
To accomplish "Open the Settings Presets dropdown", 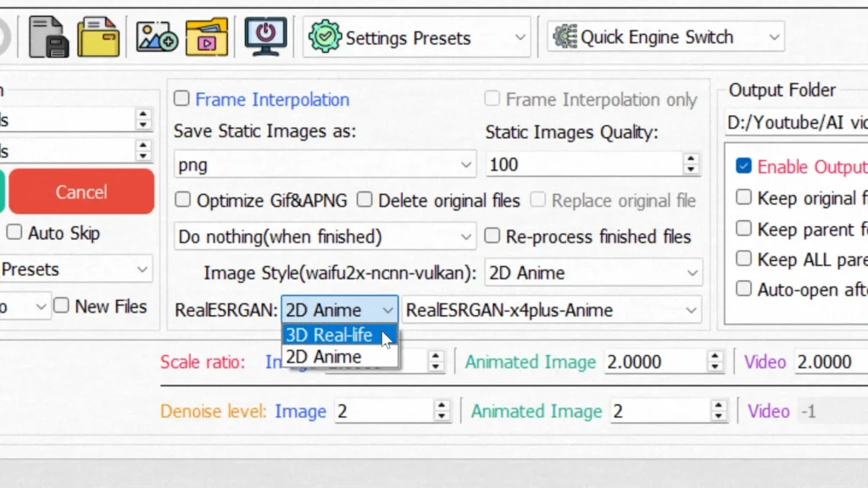I will click(x=416, y=37).
